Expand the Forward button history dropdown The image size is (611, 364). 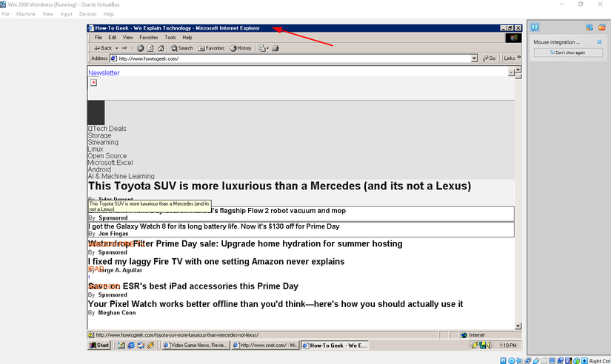point(132,48)
